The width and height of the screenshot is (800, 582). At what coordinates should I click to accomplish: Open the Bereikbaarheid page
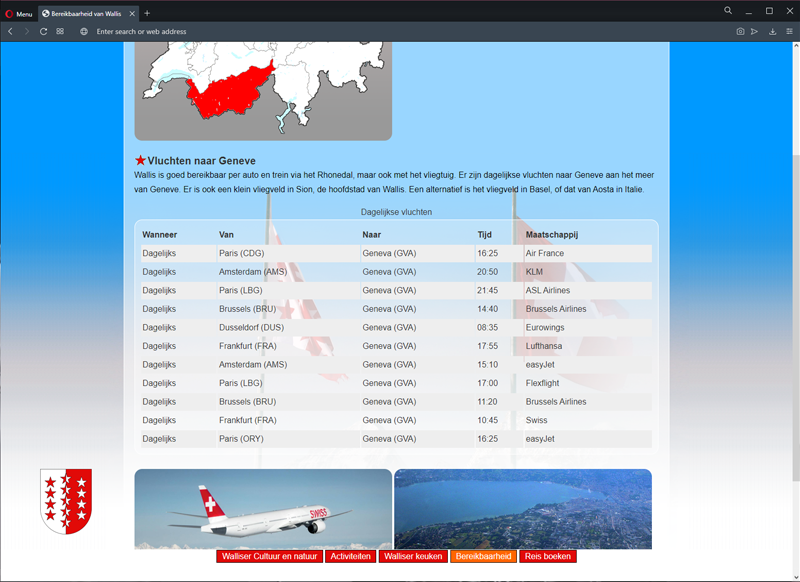(x=483, y=556)
